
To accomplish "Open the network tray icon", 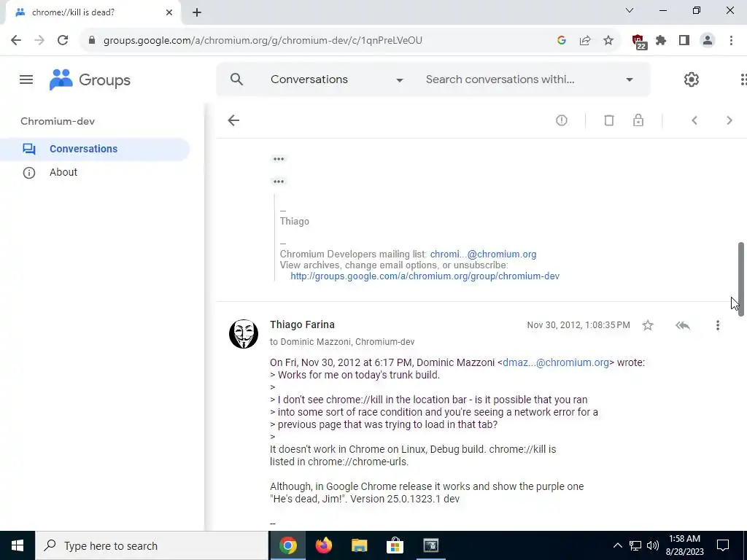I will 635,545.
